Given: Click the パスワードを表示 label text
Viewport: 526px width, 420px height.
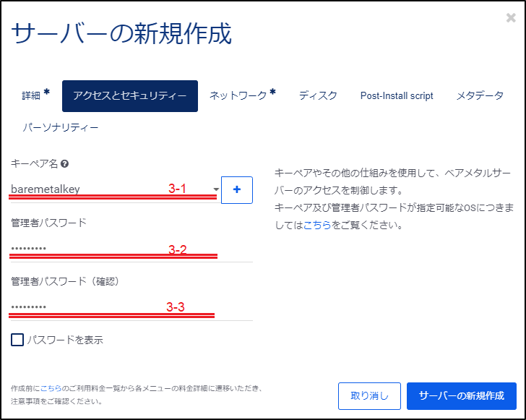Looking at the screenshot, I should point(65,340).
